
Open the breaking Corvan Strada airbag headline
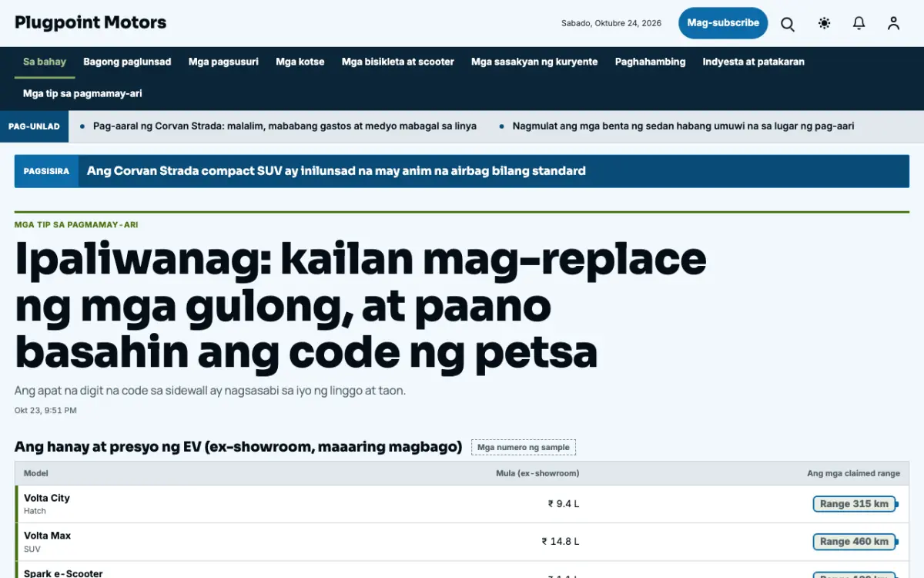tap(336, 171)
